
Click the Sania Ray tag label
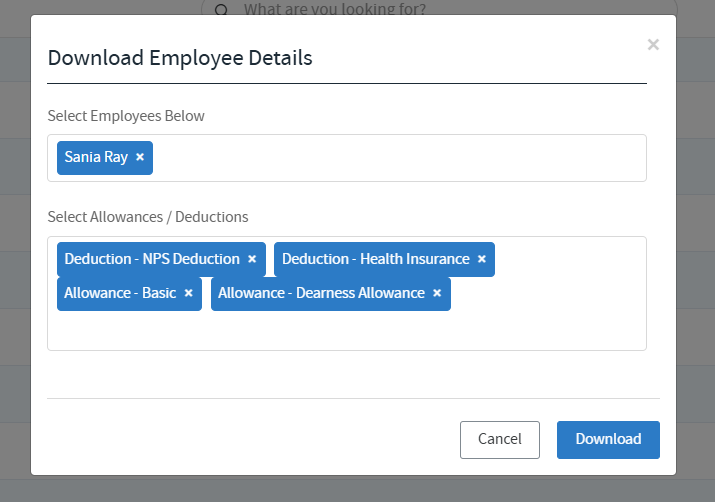coord(96,157)
